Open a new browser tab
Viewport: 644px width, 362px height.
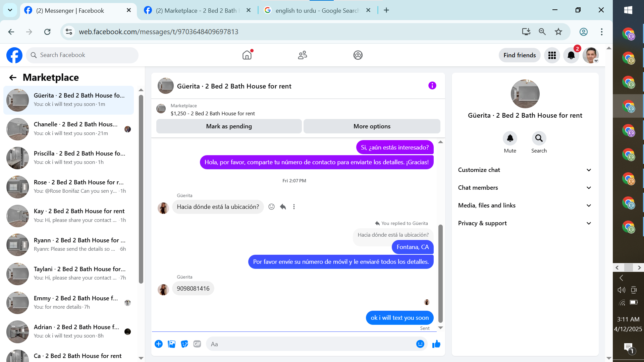click(x=386, y=10)
